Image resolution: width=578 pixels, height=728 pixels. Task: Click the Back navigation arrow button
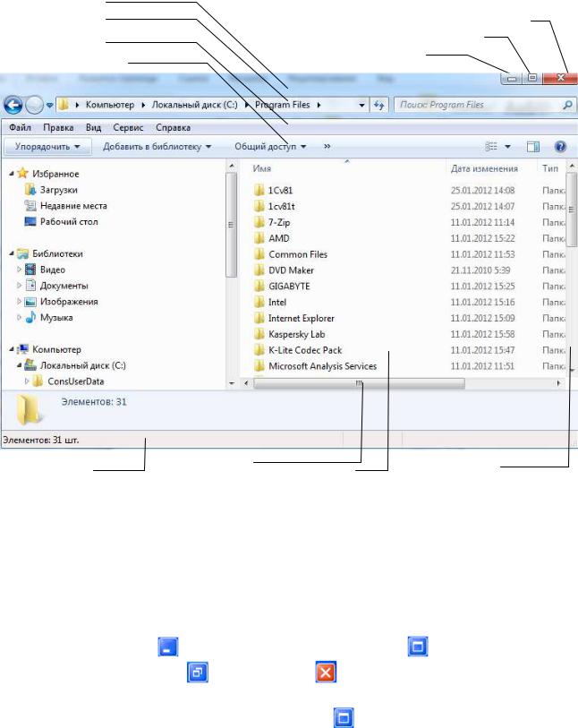(x=13, y=105)
